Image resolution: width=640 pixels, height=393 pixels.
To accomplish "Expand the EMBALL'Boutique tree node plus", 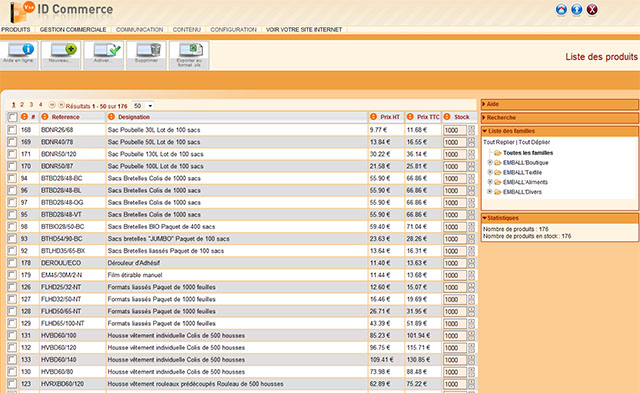I will 490,162.
